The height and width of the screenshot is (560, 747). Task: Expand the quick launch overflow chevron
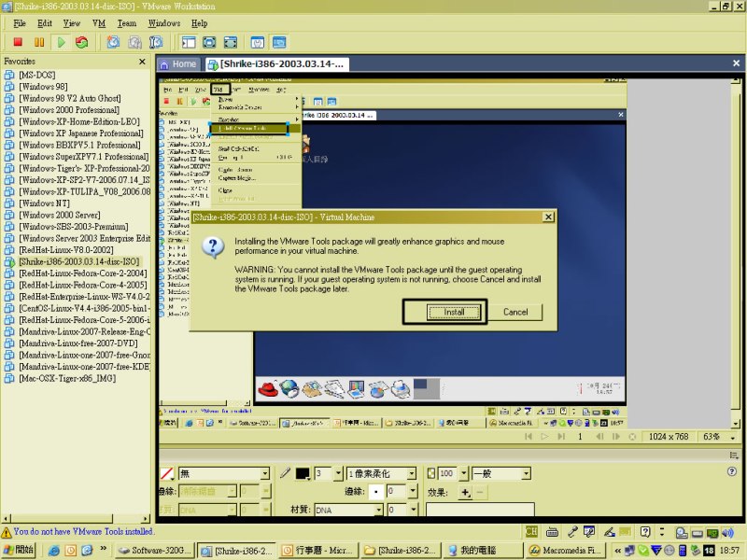[103, 549]
